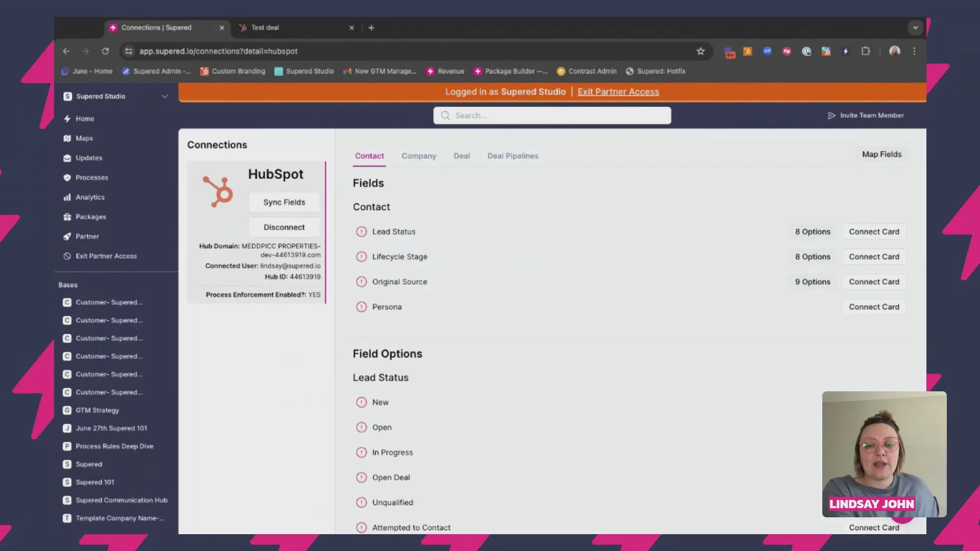Click the Supered bolt extension icon

tap(846, 51)
